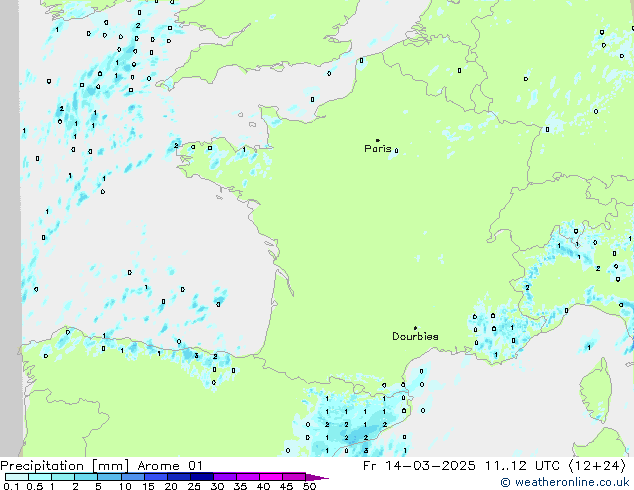Click the arrow tip above 50 on legend
Image resolution: width=634 pixels, height=490 pixels.
tap(317, 477)
